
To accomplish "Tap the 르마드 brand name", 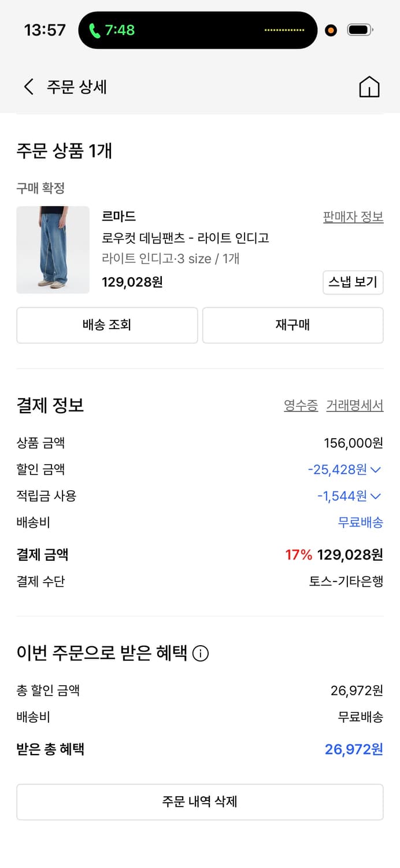I will click(x=120, y=215).
